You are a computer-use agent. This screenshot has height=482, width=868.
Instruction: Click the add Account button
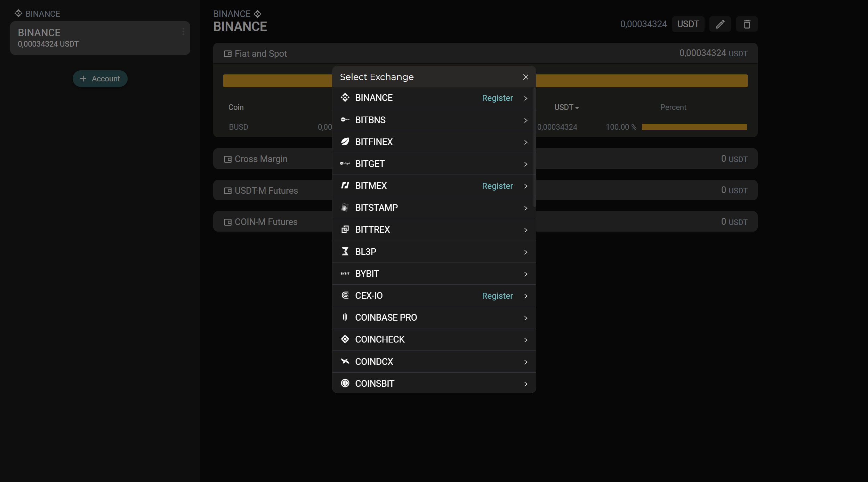coord(100,79)
